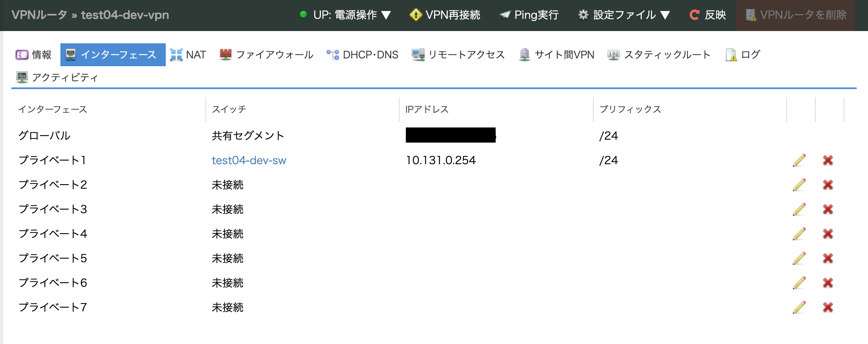The height and width of the screenshot is (344, 868).
Task: Edit the プライベート1 interface with pencil icon
Action: coord(799,160)
